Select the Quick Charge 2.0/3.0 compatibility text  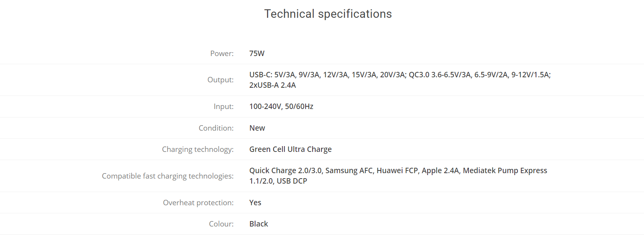[x=286, y=170]
